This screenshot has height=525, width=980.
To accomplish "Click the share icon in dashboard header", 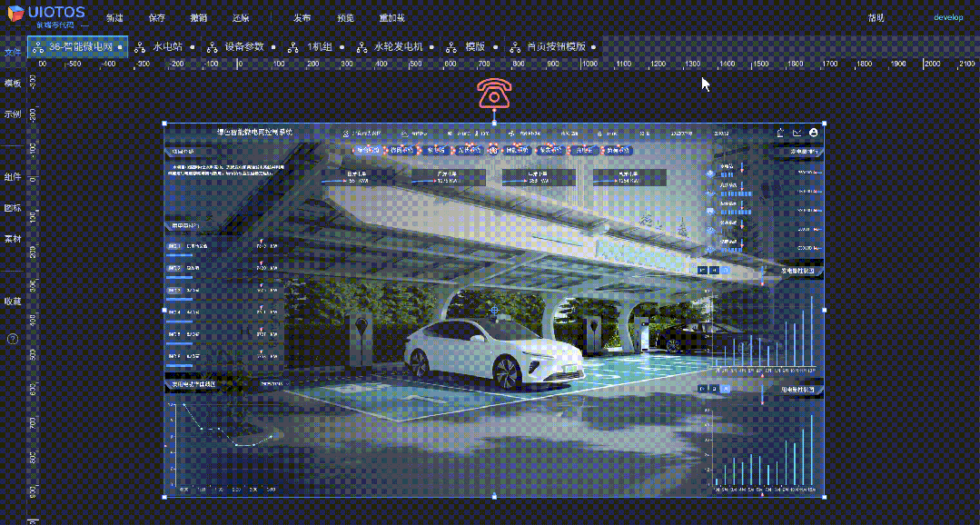I will click(780, 133).
